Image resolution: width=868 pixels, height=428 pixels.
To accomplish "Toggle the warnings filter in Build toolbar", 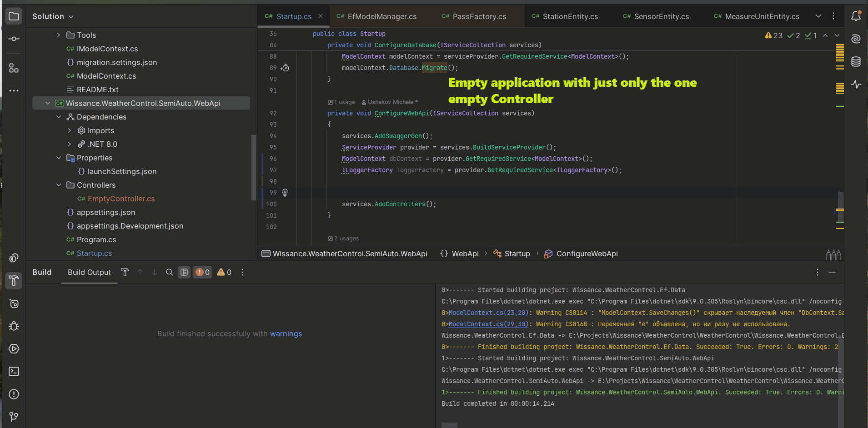I will coord(224,272).
